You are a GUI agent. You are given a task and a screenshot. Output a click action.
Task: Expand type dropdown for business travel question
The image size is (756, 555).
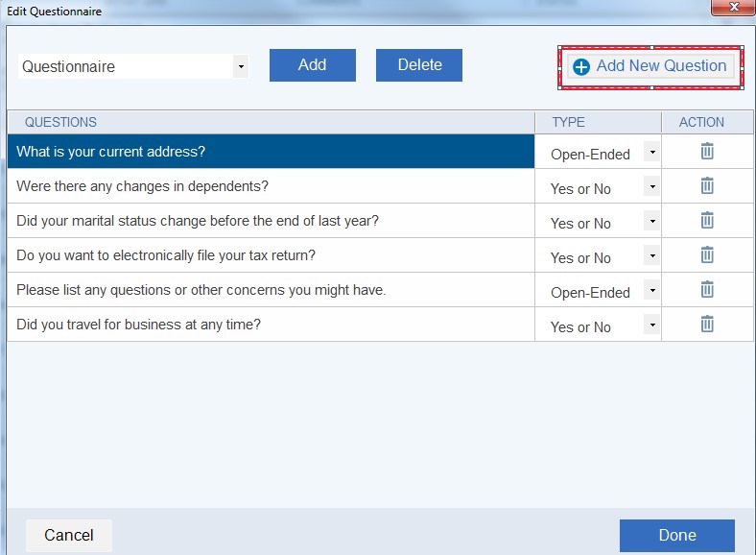coord(651,325)
